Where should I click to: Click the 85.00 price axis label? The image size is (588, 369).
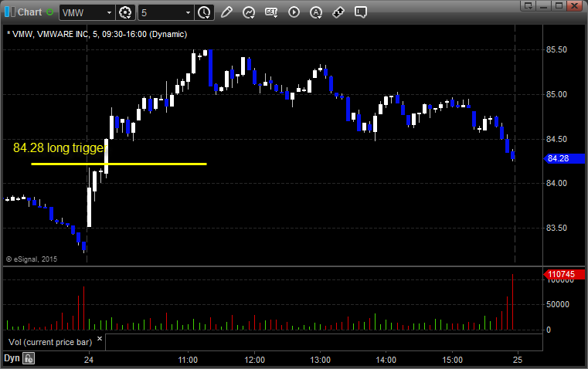(x=556, y=94)
